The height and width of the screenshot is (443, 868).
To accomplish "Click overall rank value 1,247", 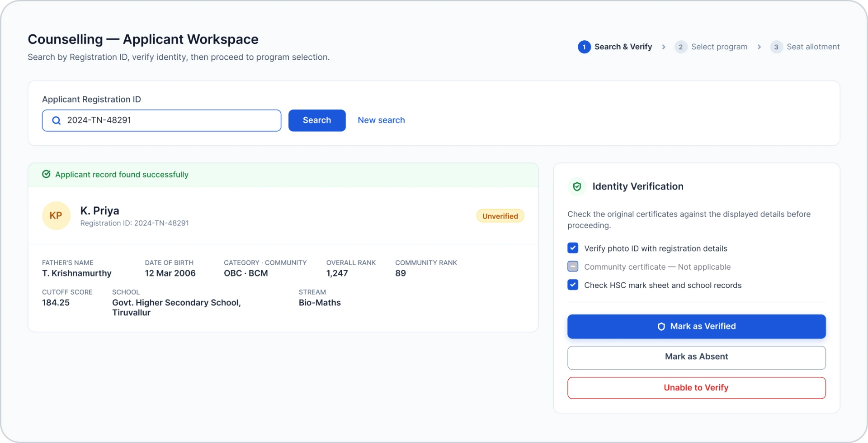I will (x=337, y=273).
